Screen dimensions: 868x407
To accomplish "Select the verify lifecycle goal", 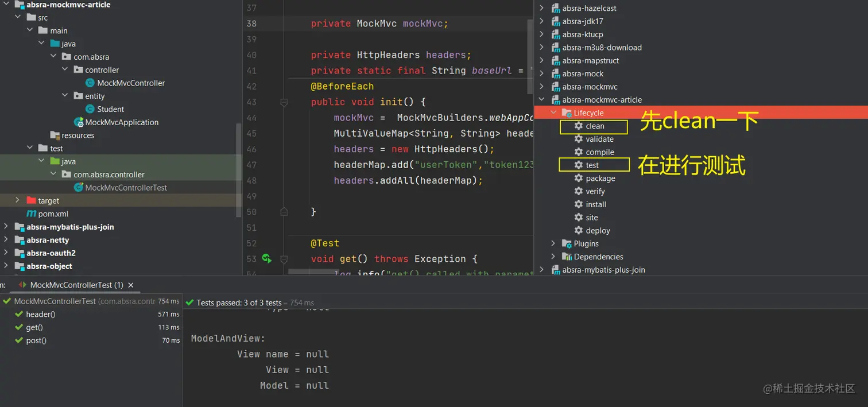I will click(595, 191).
